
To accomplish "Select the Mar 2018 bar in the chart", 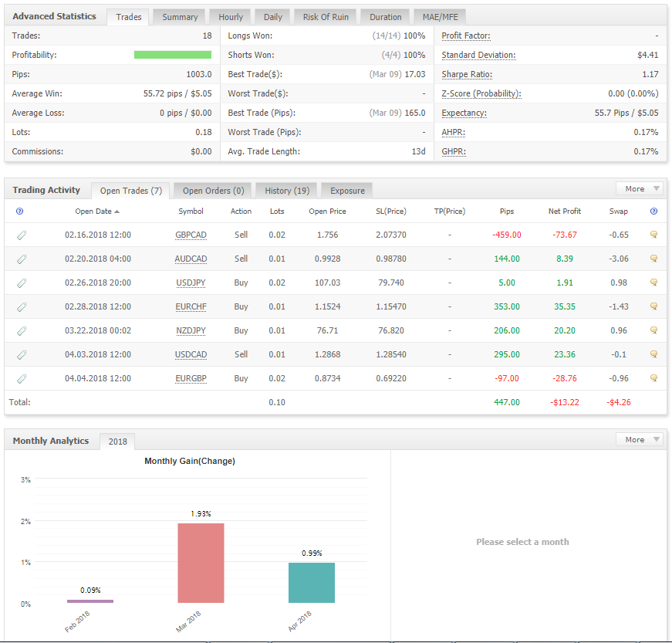I will (201, 563).
